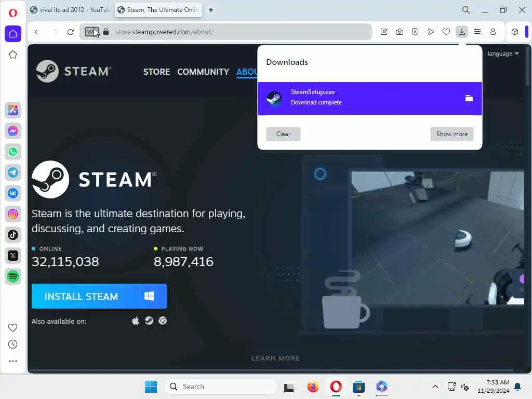The height and width of the screenshot is (399, 532).
Task: Add page to bookmarks heart icon
Action: click(x=446, y=32)
